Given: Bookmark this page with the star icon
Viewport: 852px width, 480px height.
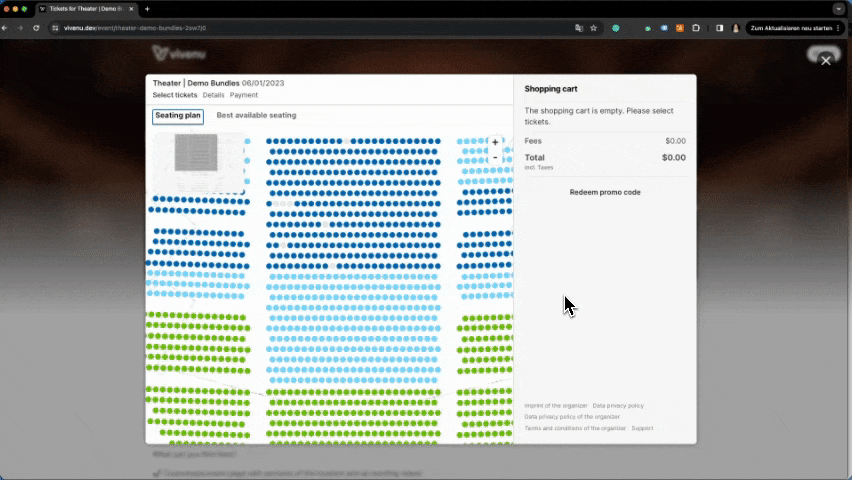Looking at the screenshot, I should (x=593, y=28).
